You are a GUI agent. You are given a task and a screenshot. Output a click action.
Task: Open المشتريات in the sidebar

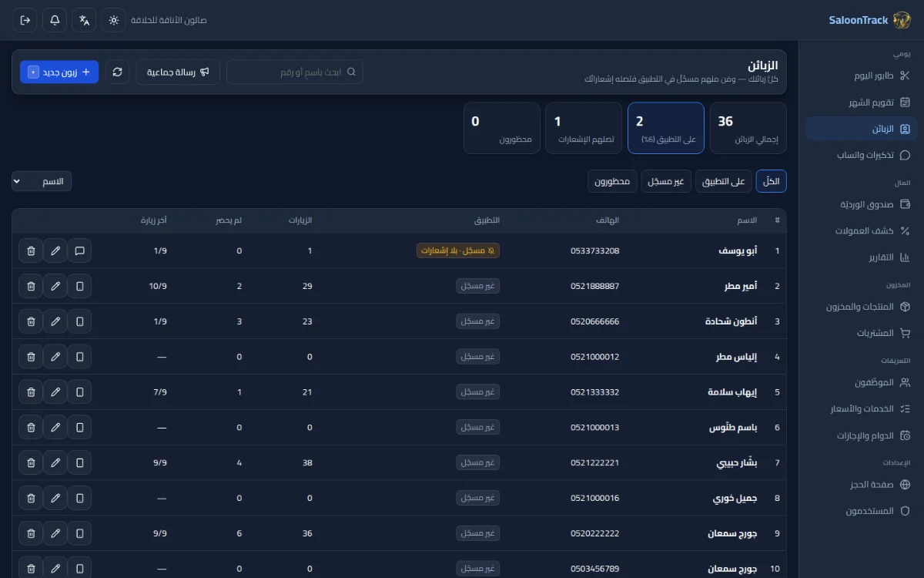pyautogui.click(x=862, y=333)
